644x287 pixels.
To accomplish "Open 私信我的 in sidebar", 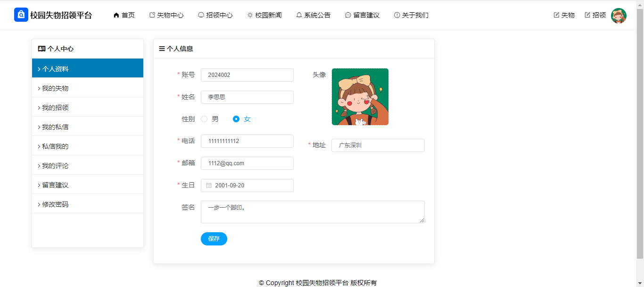I will point(88,146).
